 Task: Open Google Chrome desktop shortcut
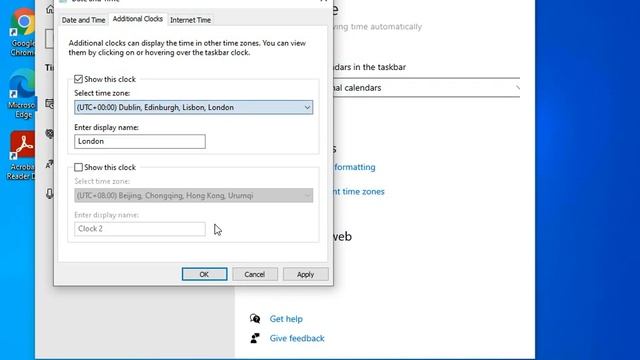(x=22, y=33)
